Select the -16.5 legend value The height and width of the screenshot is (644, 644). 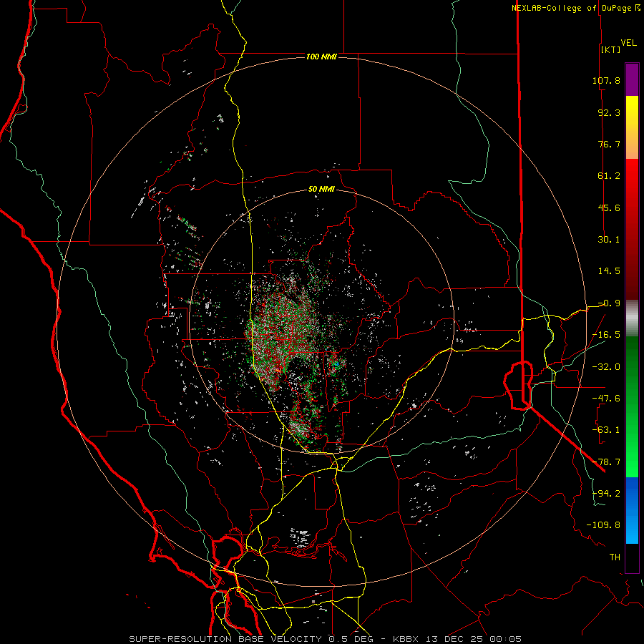tap(606, 335)
